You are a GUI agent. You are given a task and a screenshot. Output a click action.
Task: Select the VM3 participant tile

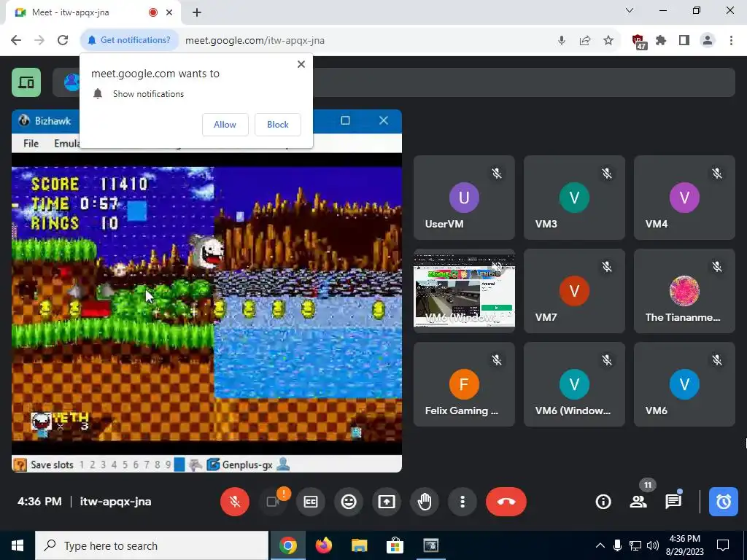tap(574, 198)
